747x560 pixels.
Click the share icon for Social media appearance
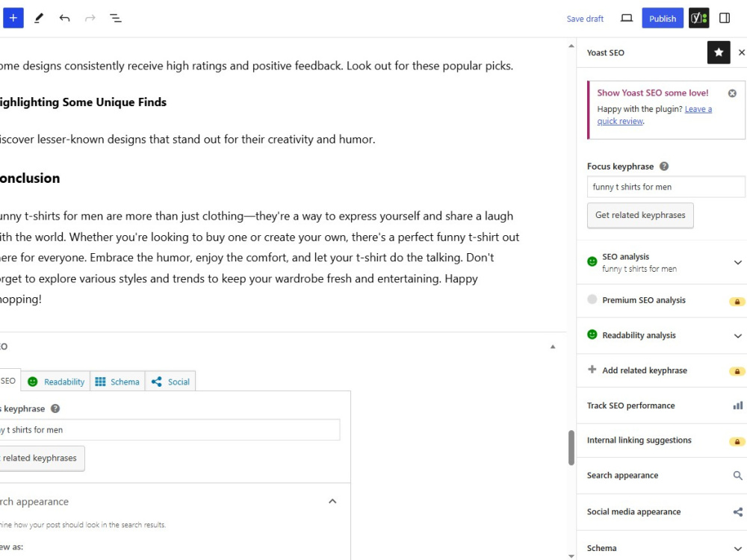tap(737, 512)
